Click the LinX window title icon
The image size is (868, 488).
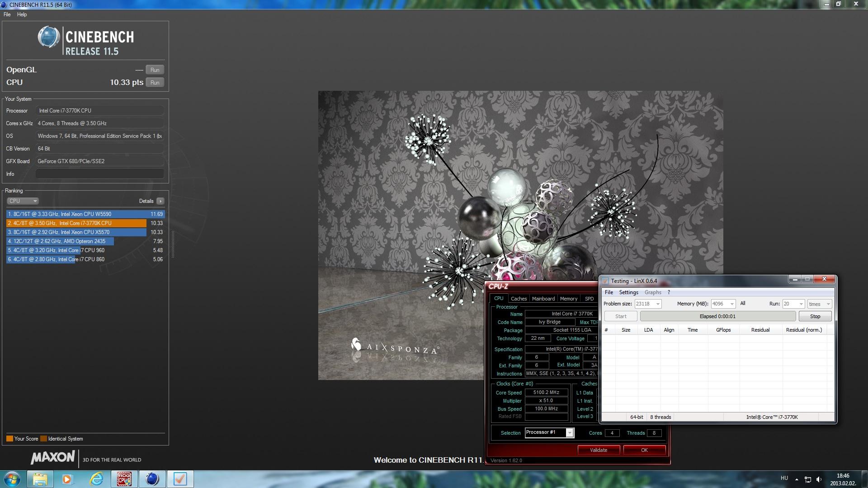605,281
